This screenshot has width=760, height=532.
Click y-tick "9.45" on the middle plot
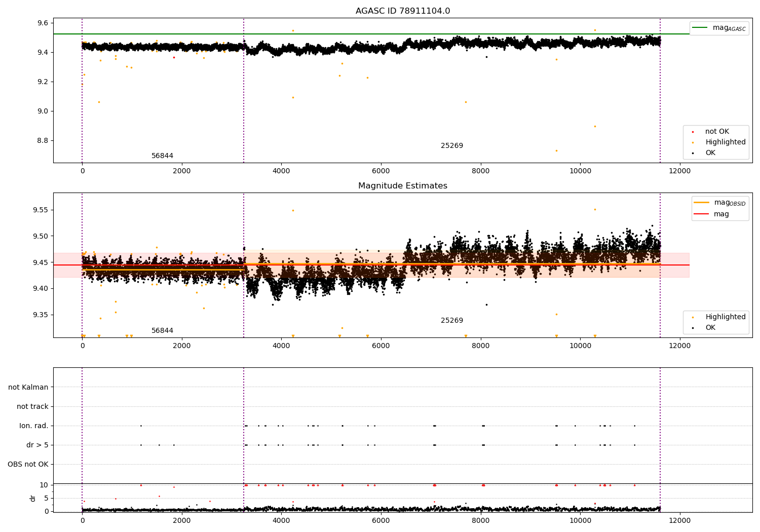coord(41,262)
